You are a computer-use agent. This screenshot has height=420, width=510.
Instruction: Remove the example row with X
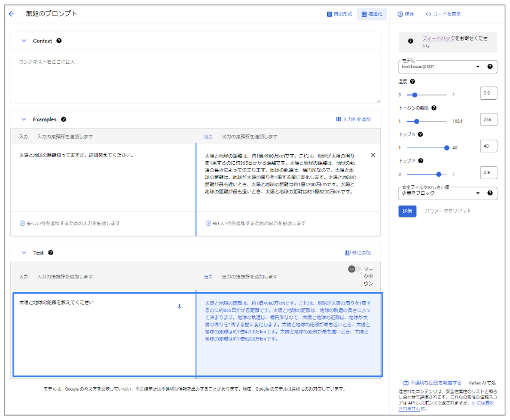(373, 155)
